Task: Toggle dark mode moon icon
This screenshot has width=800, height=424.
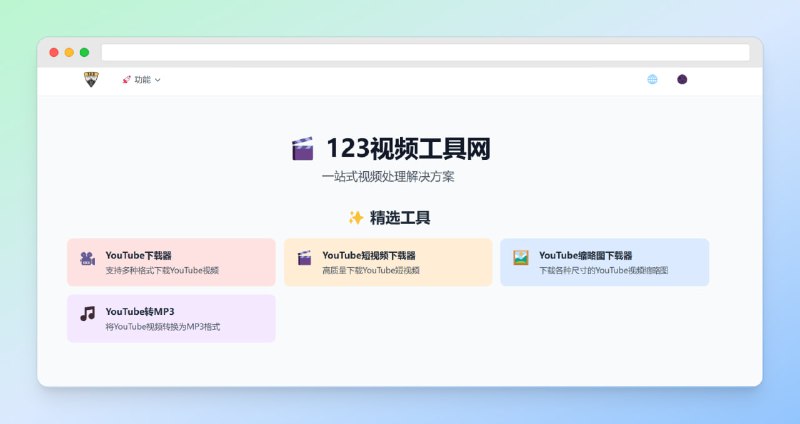Action: tap(682, 79)
